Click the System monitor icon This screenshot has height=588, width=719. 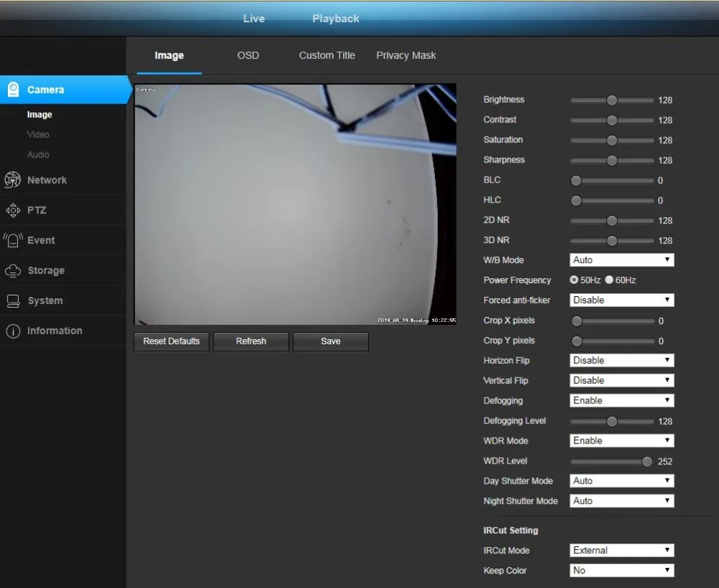tap(13, 301)
